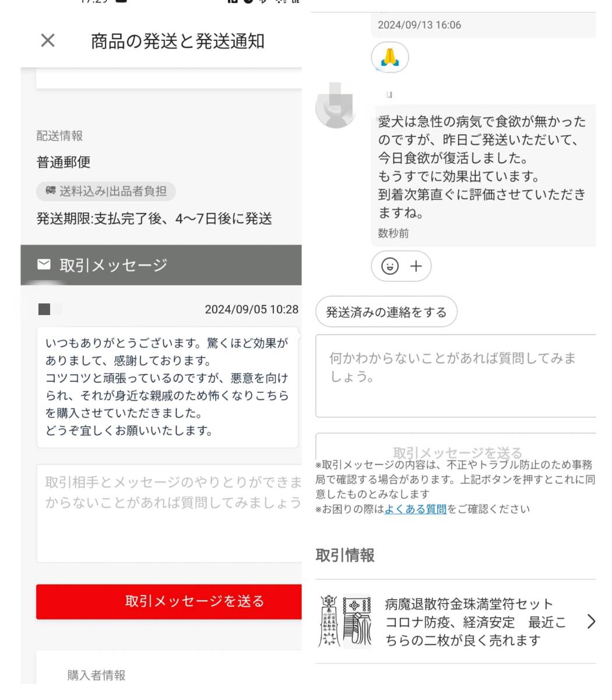This screenshot has width=612, height=700.
Task: Tap the envelope icon beside 取引メッセージ
Action: pos(44,265)
